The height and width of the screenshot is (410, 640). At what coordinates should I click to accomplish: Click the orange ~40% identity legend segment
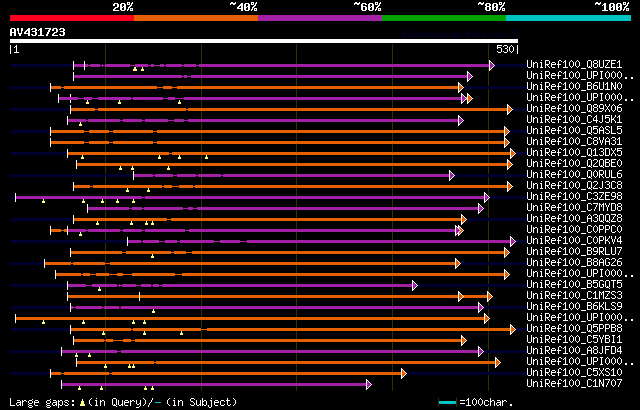coord(196,18)
